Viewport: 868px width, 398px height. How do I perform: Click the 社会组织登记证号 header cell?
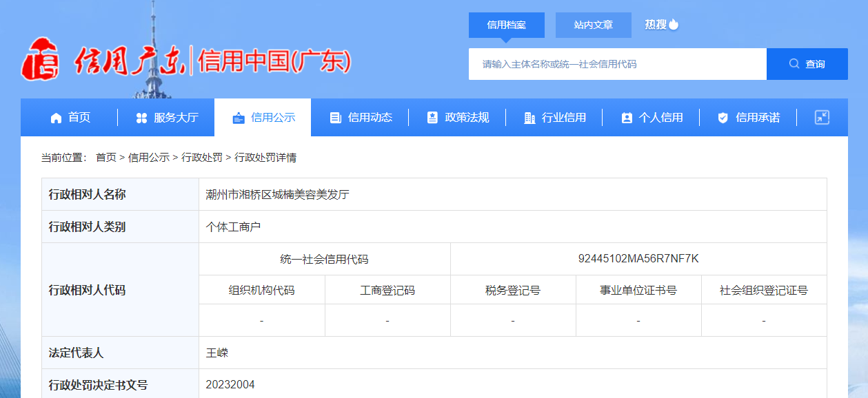764,291
